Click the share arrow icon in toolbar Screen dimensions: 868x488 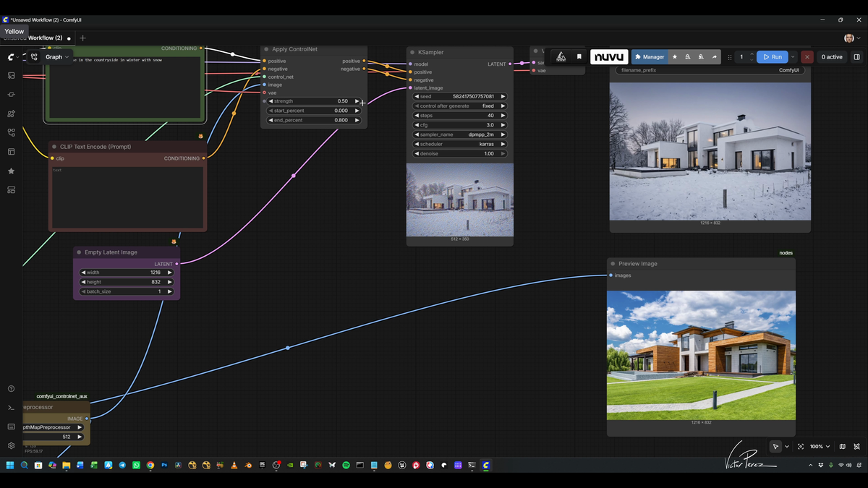tap(715, 57)
